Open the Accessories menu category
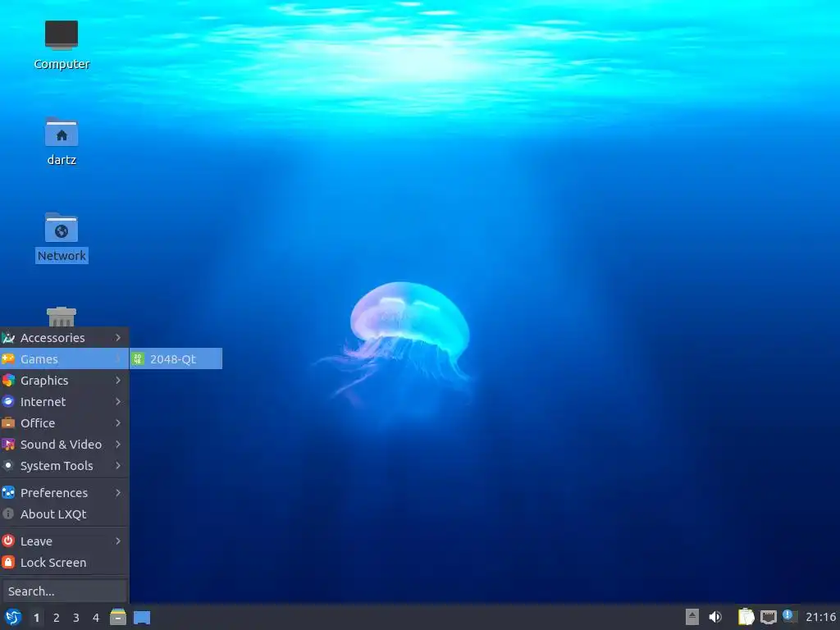 [x=64, y=337]
